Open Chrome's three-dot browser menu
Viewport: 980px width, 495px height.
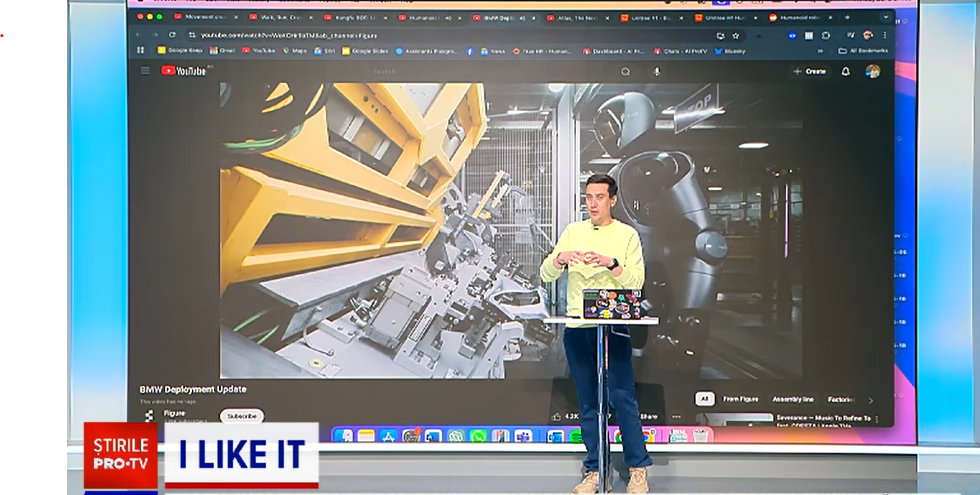(885, 36)
